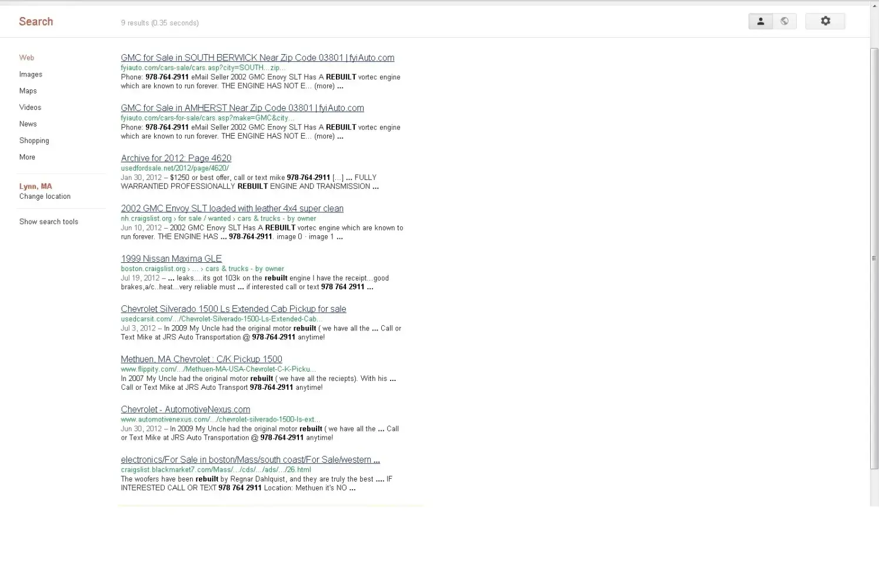Viewport: 879px width, 588px height.
Task: Switch to News search
Action: coord(28,124)
